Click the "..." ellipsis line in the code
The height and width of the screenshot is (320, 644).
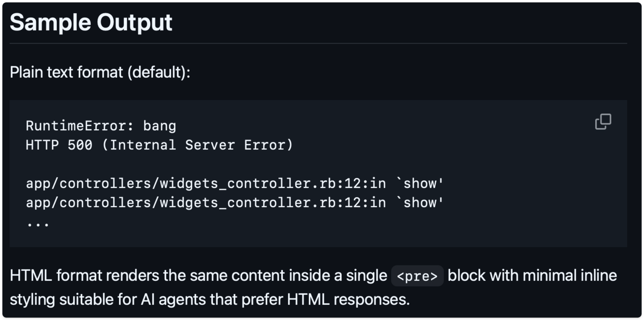(38, 223)
